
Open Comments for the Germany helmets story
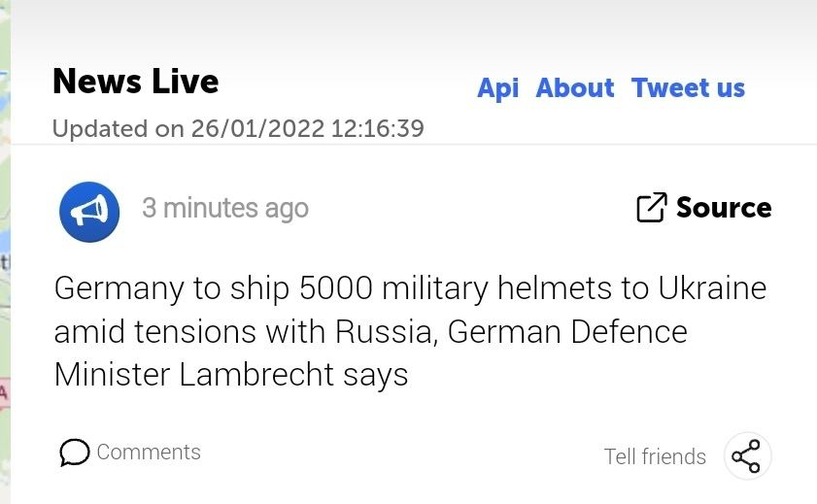tap(149, 452)
